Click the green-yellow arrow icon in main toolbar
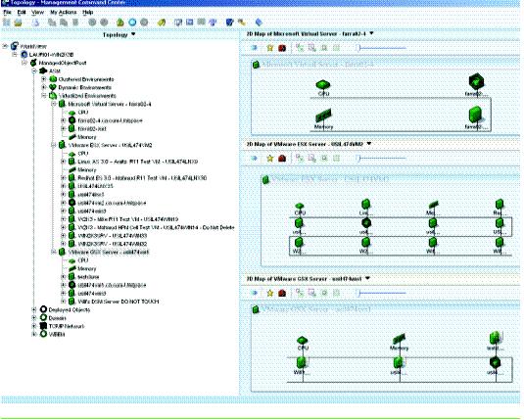524x420 pixels. tap(119, 23)
